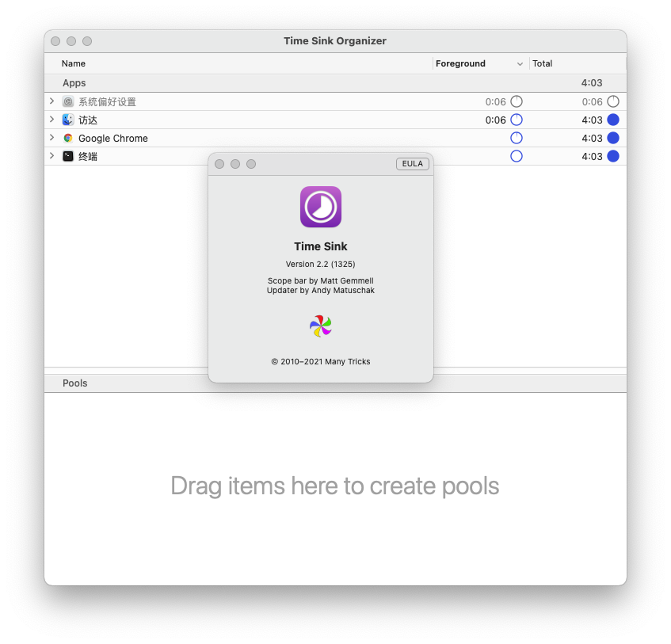Click the total blue circle for 访达
The image size is (671, 644).
(613, 120)
